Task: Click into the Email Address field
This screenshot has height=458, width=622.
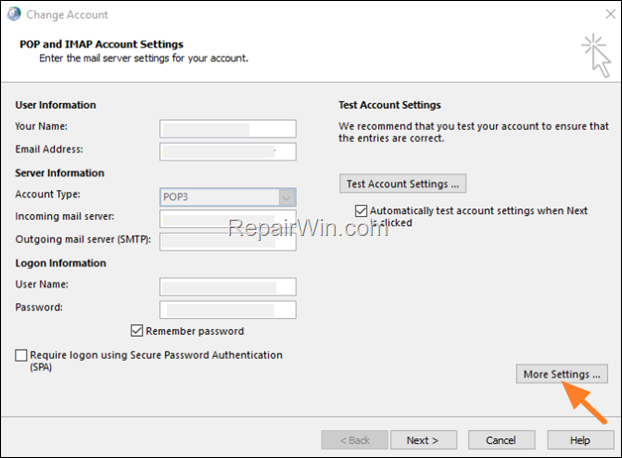Action: (x=228, y=152)
